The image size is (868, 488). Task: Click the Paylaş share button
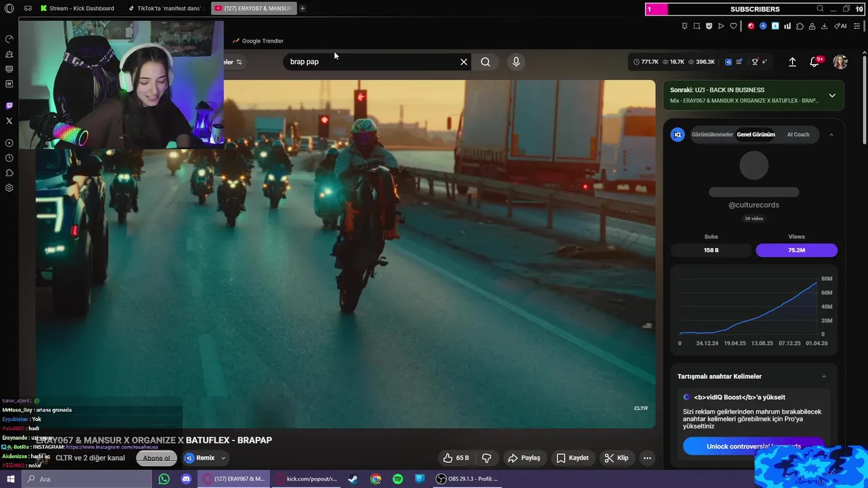click(524, 458)
